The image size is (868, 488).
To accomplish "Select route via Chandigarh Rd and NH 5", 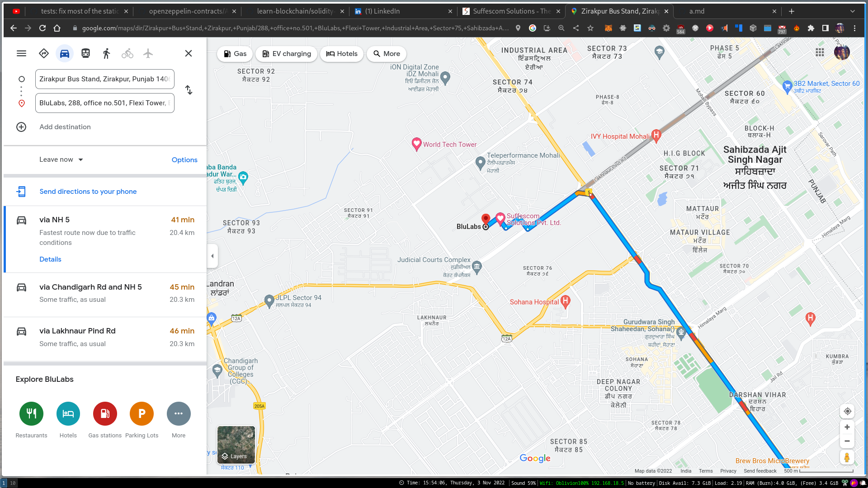I will [105, 295].
